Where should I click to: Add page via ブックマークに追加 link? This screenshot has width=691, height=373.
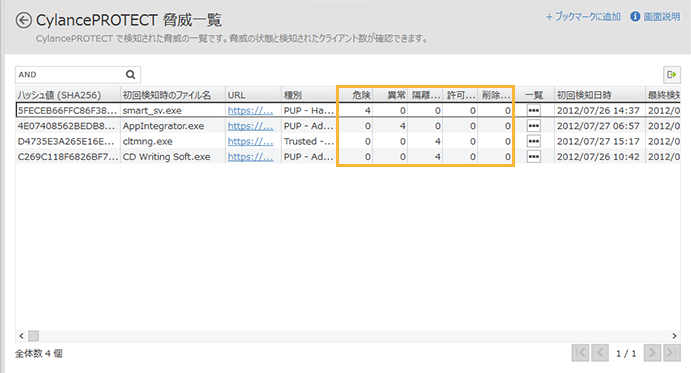tap(583, 17)
